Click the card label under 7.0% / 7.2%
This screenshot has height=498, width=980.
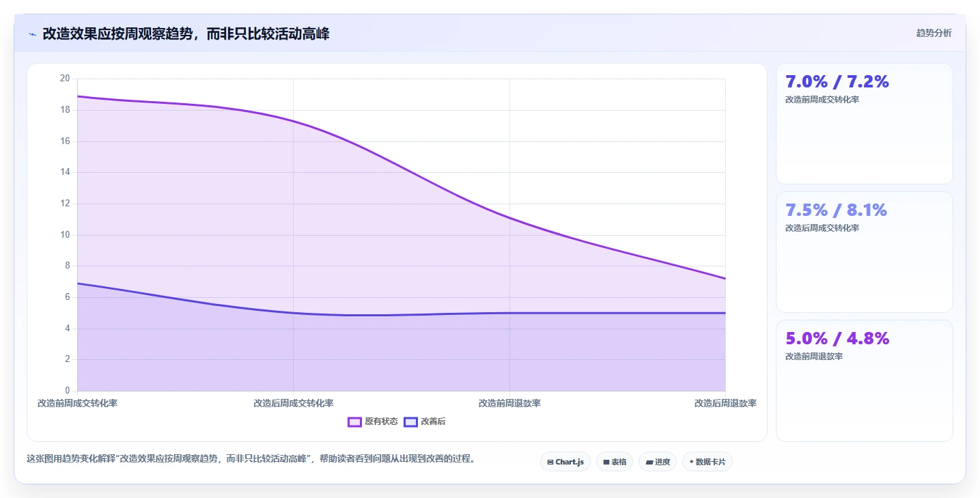pos(822,100)
